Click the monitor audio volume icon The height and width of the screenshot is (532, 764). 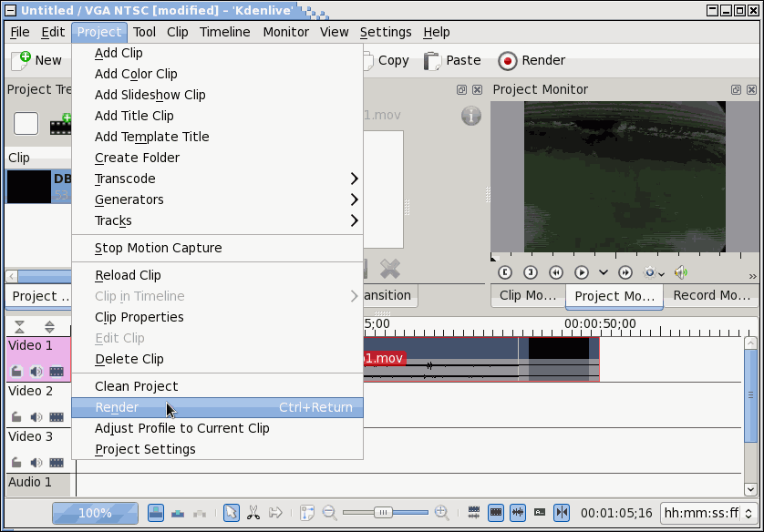click(681, 272)
